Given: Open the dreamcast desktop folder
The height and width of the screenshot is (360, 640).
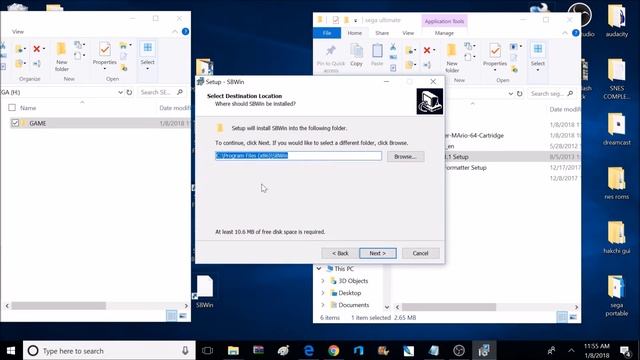Looking at the screenshot, I should click(616, 129).
